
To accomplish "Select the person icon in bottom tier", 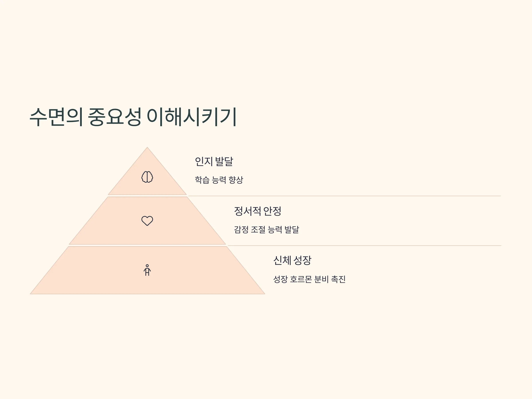I will [x=147, y=270].
